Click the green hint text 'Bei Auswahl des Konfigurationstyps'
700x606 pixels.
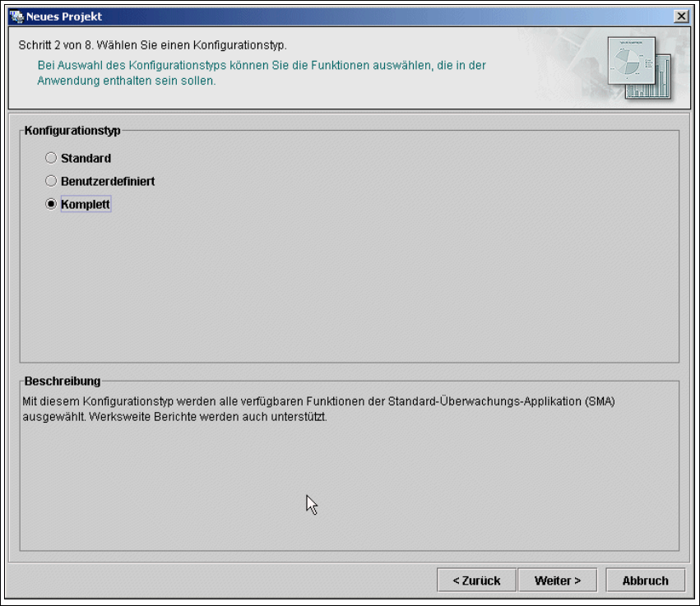tap(261, 72)
